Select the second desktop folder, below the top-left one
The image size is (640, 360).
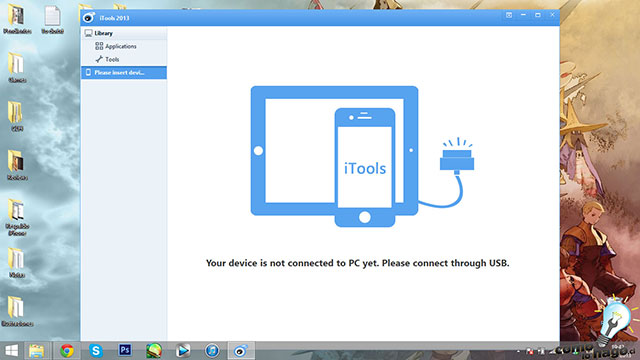click(17, 68)
